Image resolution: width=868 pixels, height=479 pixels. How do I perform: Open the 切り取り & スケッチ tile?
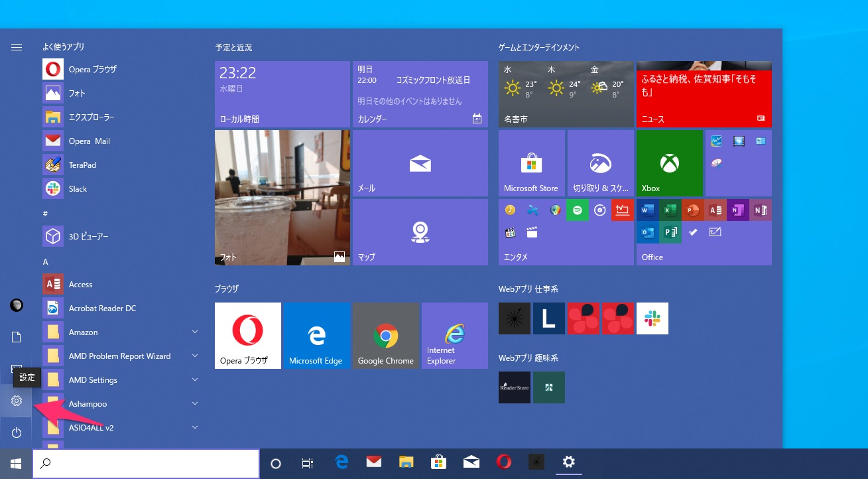coord(601,163)
